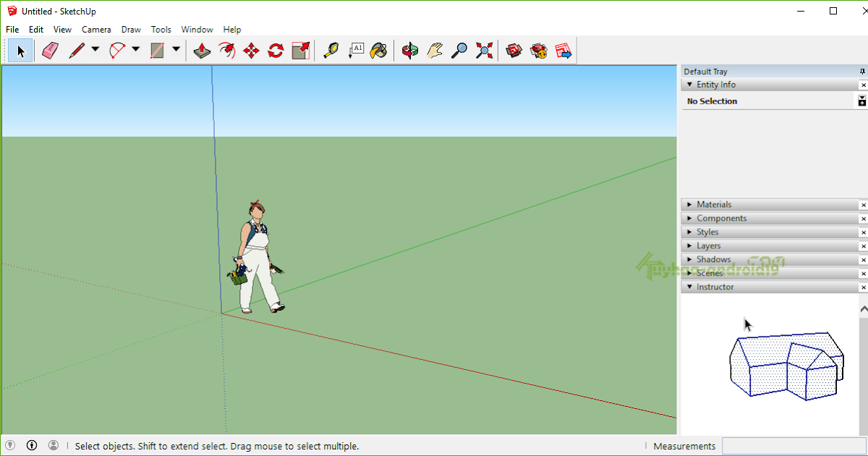The image size is (868, 456).
Task: Click the 'No Selection' text
Action: 712,101
